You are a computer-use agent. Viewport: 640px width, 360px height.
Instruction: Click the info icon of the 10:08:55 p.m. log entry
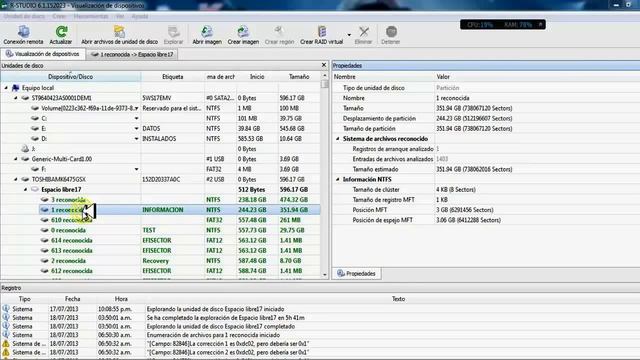6,309
